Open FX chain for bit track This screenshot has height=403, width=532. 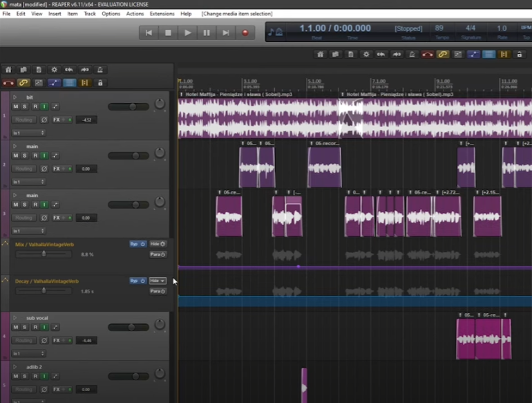tap(57, 120)
